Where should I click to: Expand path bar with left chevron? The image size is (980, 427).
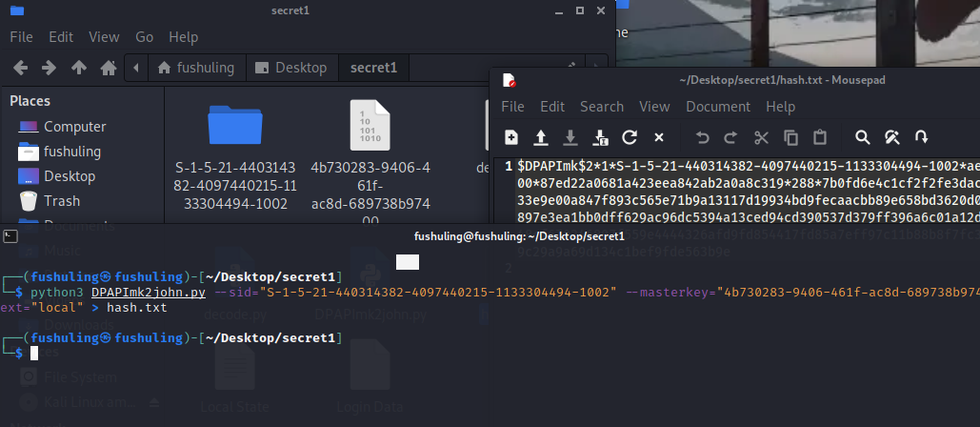(x=138, y=68)
